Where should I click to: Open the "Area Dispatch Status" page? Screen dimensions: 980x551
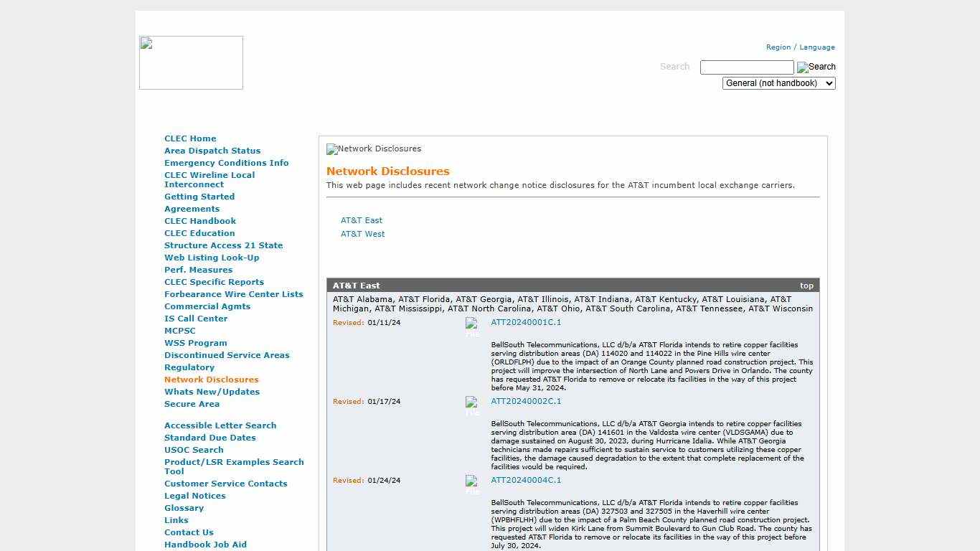coord(212,151)
